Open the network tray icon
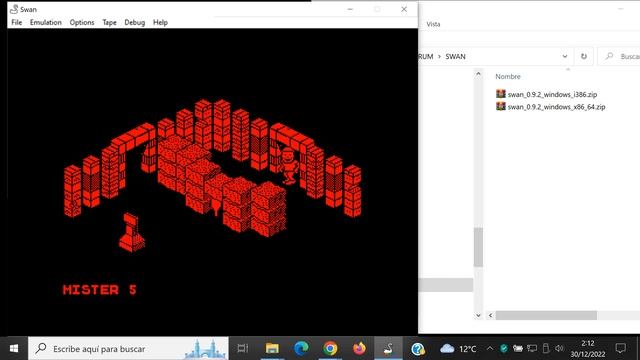Image resolution: width=640 pixels, height=360 pixels. point(532,349)
